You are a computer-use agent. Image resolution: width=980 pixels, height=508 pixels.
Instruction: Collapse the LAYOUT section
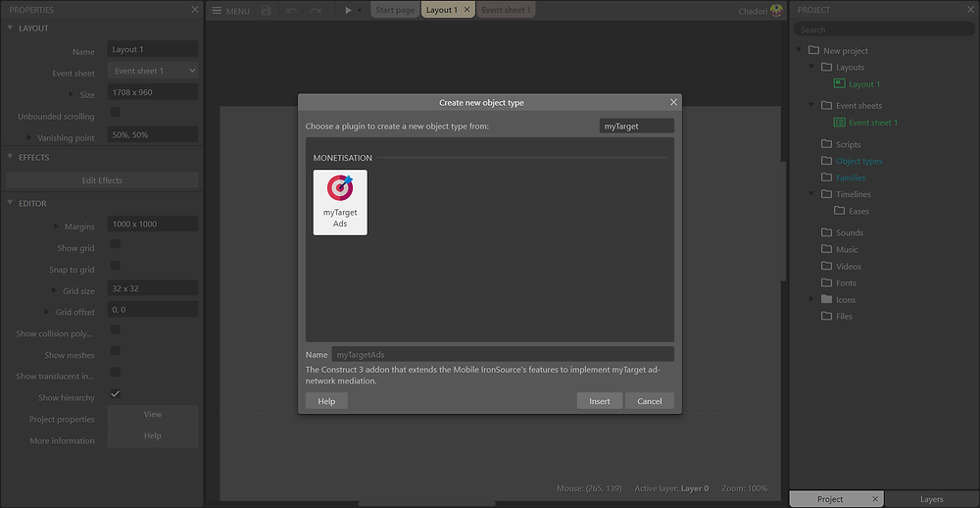pyautogui.click(x=10, y=28)
